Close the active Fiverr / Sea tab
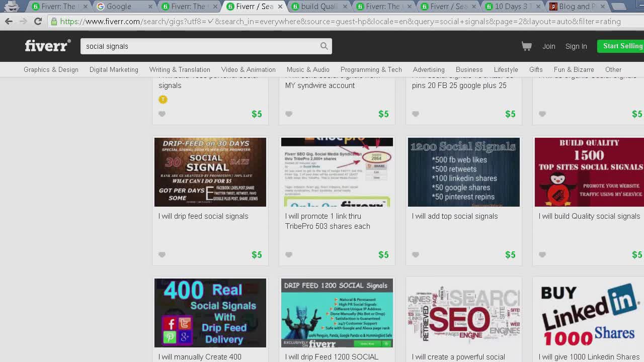The image size is (644, 362). pyautogui.click(x=280, y=7)
